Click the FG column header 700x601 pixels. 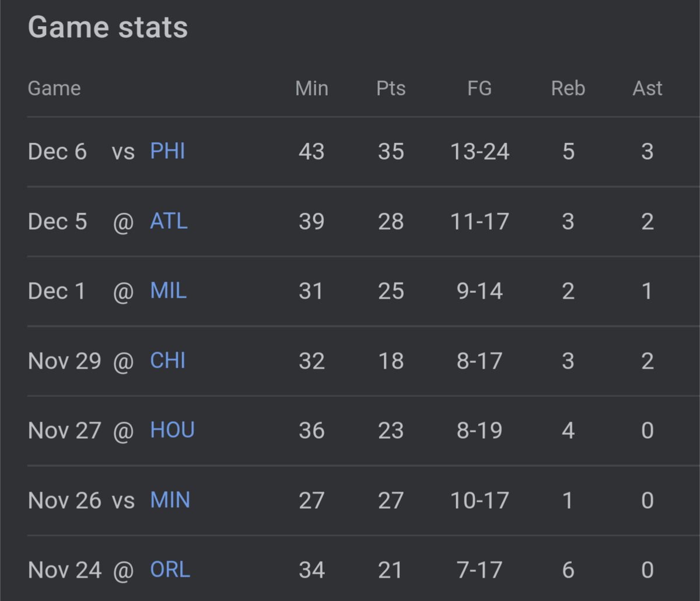pos(480,88)
